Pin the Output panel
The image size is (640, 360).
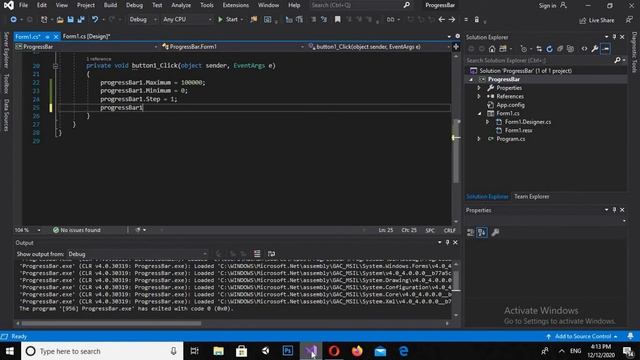pyautogui.click(x=447, y=242)
